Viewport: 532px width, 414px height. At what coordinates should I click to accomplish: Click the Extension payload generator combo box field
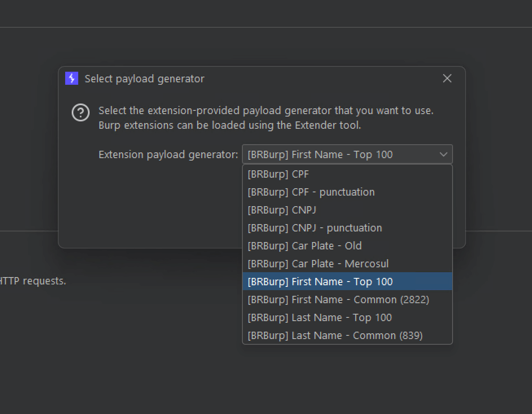pos(347,154)
